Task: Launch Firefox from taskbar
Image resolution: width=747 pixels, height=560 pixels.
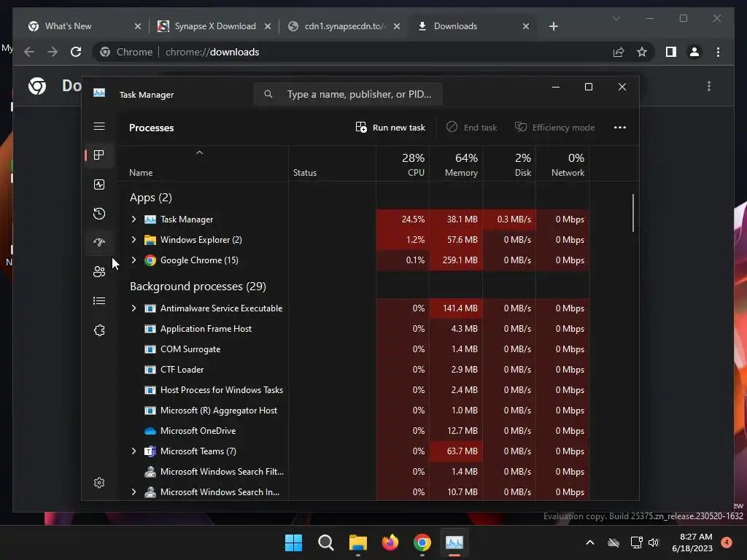Action: [390, 542]
